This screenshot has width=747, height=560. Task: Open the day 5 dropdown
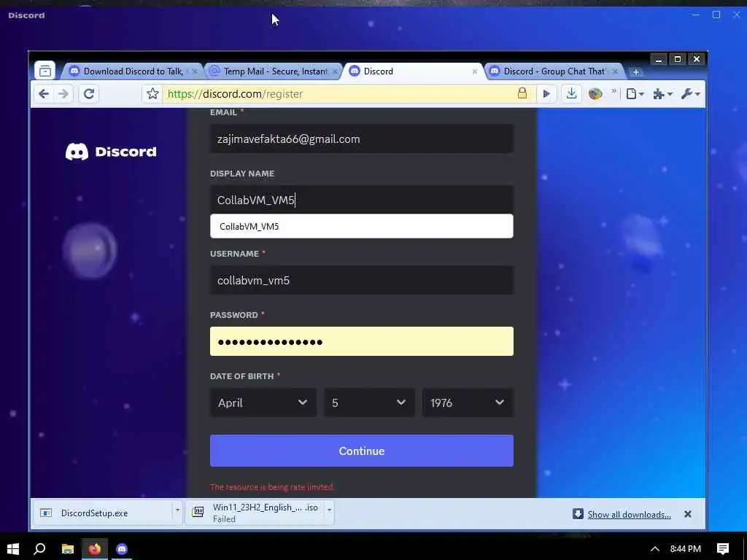[369, 402]
